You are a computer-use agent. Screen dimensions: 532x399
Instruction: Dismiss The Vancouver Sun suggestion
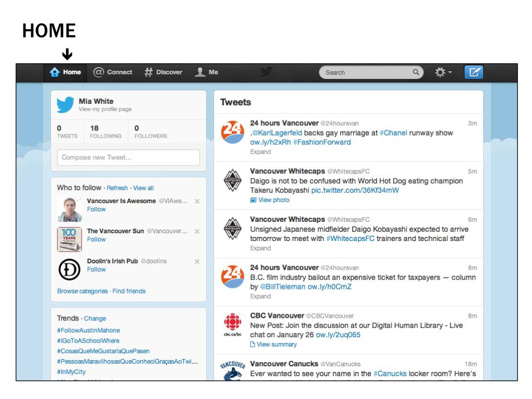coord(197,231)
